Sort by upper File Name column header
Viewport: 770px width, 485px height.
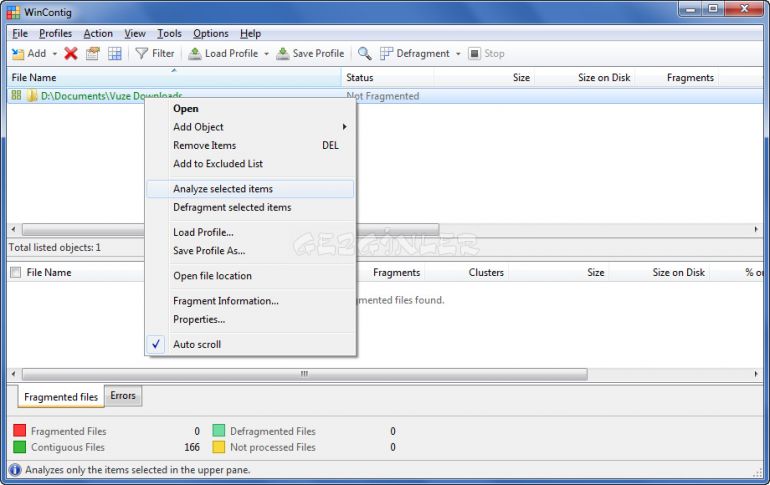click(174, 78)
